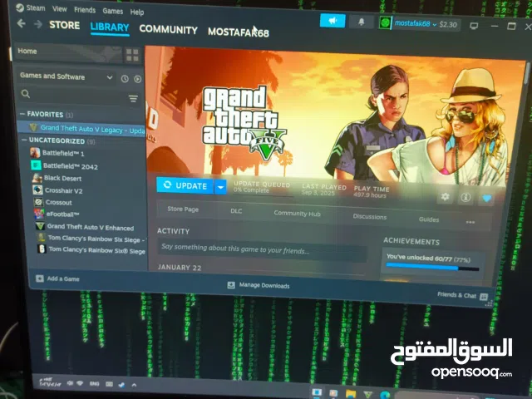The width and height of the screenshot is (532, 399).
Task: Open the Community Hub link
Action: click(x=298, y=213)
